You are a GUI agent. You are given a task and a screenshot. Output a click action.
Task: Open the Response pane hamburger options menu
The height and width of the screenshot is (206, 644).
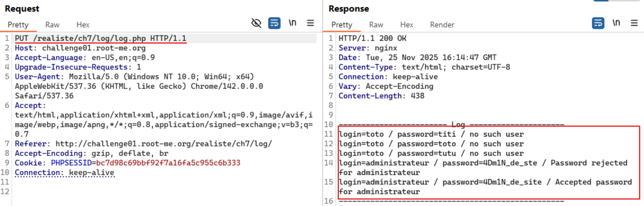click(x=634, y=23)
